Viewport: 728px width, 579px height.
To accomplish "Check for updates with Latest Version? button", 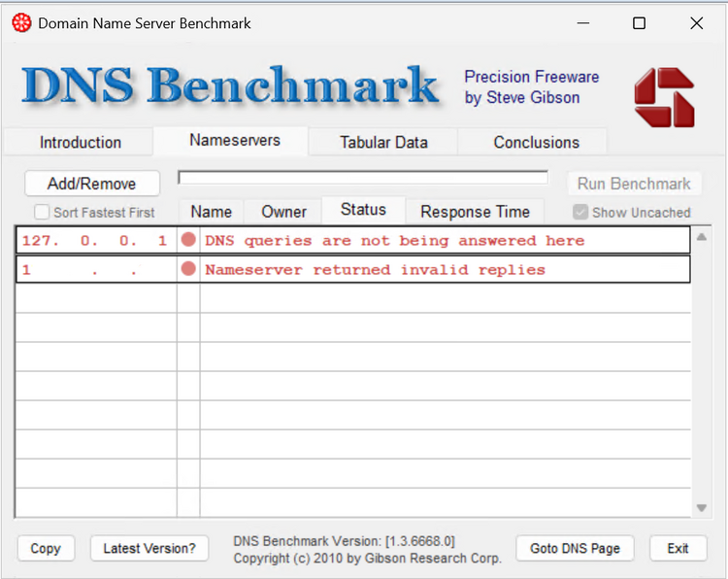I will click(149, 548).
